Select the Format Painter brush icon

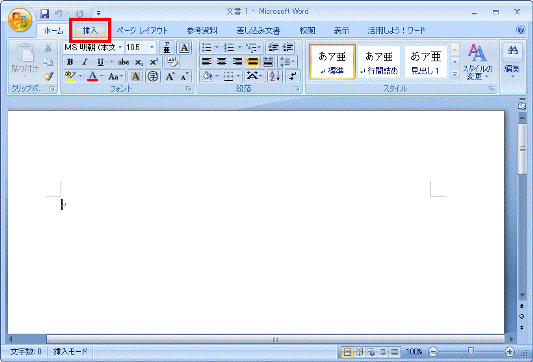[x=48, y=76]
